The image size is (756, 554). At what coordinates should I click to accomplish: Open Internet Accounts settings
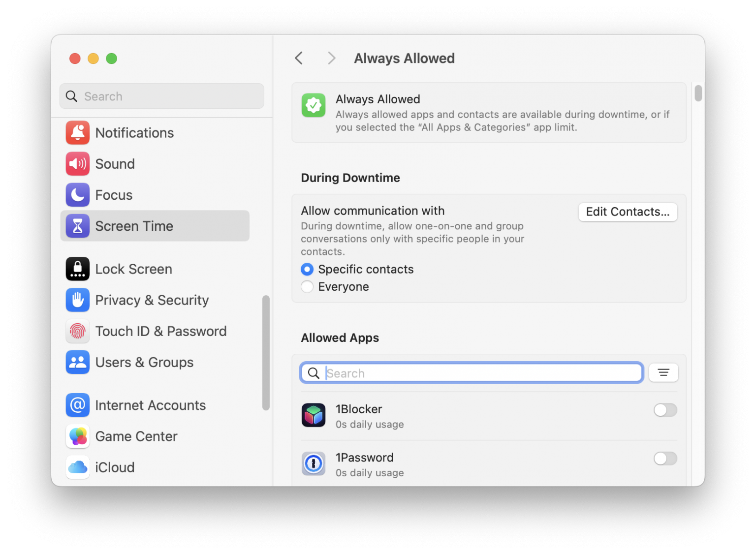pyautogui.click(x=77, y=405)
